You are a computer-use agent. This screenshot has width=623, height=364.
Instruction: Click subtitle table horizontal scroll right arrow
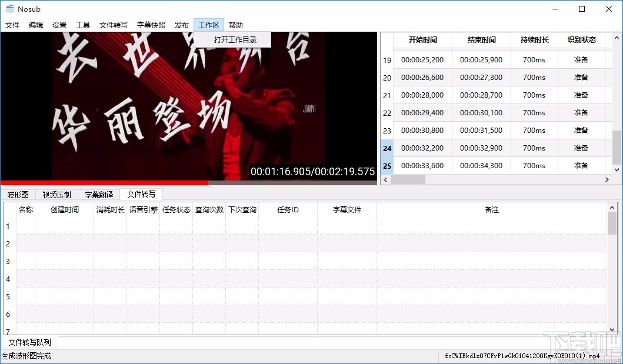pyautogui.click(x=607, y=180)
